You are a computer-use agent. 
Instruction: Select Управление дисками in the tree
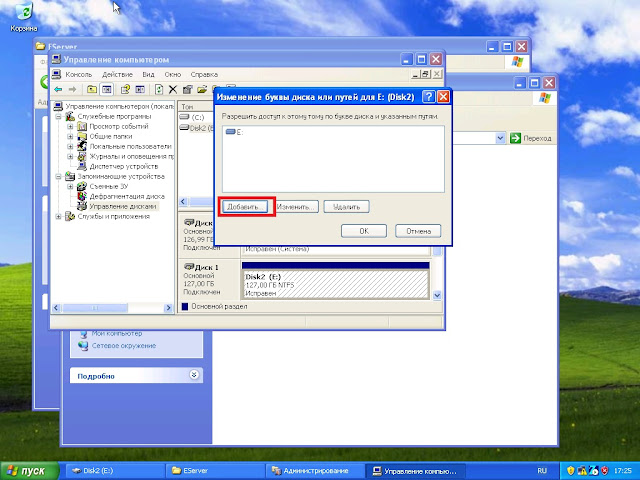pyautogui.click(x=123, y=207)
